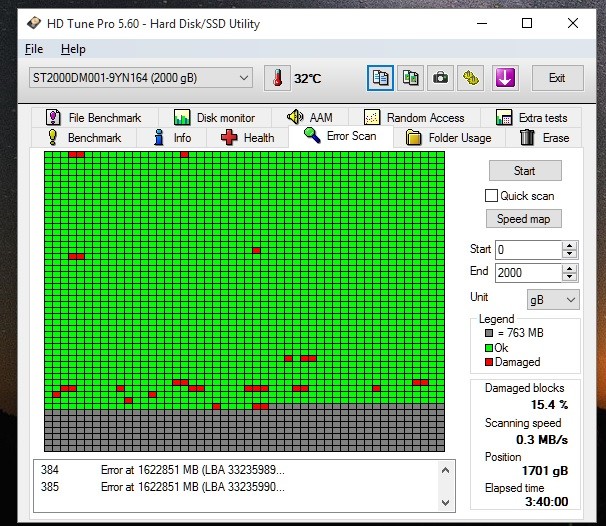Click the red Damaged legend swatch
This screenshot has height=526, width=606.
489,362
